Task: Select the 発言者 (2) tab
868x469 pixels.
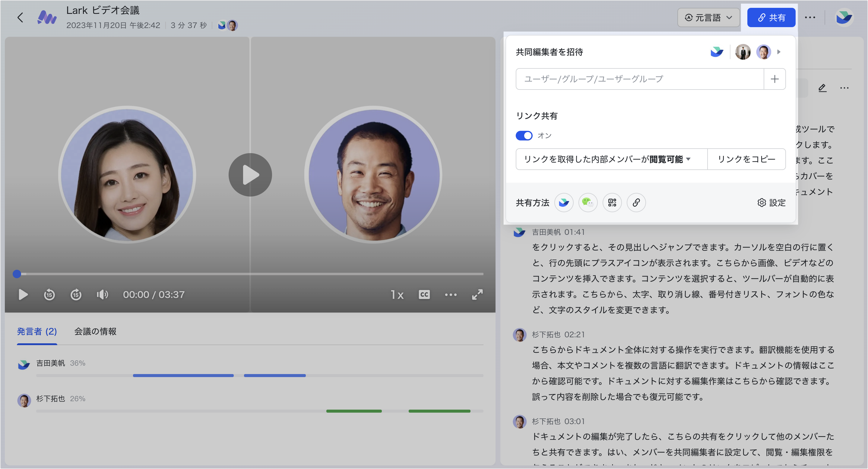Action: point(37,331)
